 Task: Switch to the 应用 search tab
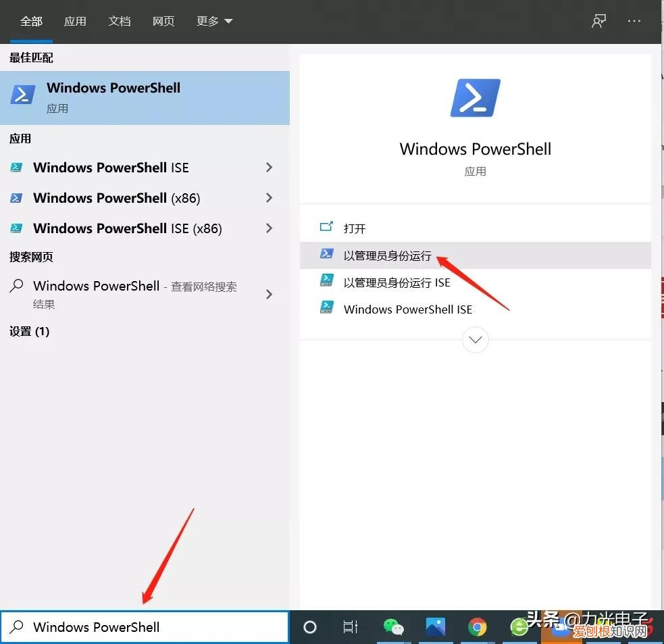[x=75, y=21]
